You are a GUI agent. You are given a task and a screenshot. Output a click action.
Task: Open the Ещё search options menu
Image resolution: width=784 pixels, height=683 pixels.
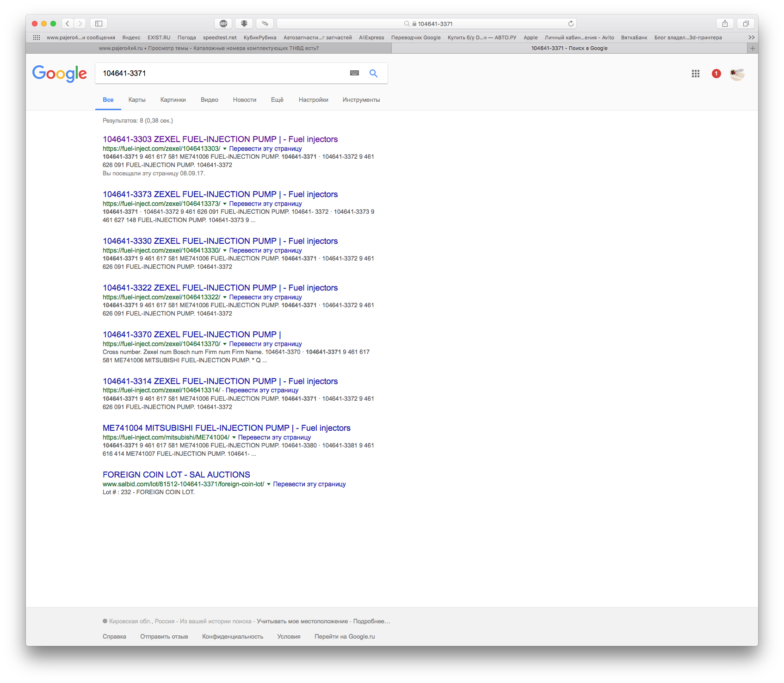click(277, 100)
